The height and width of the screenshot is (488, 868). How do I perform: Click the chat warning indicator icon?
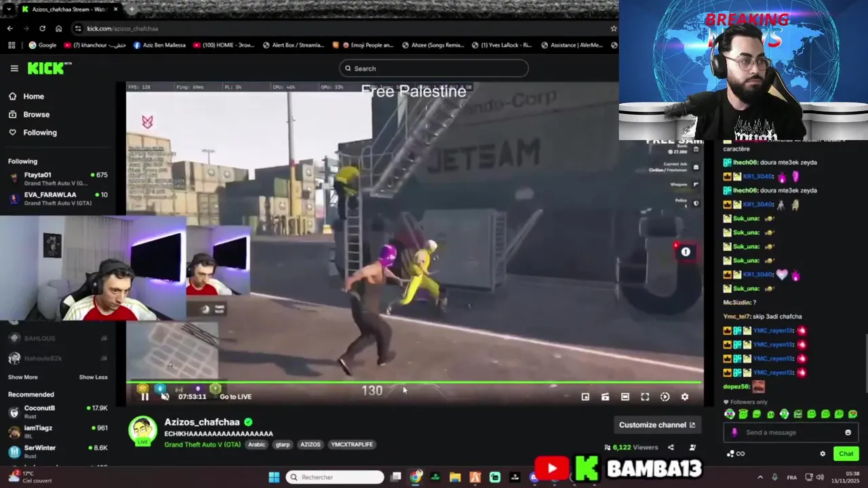(686, 252)
